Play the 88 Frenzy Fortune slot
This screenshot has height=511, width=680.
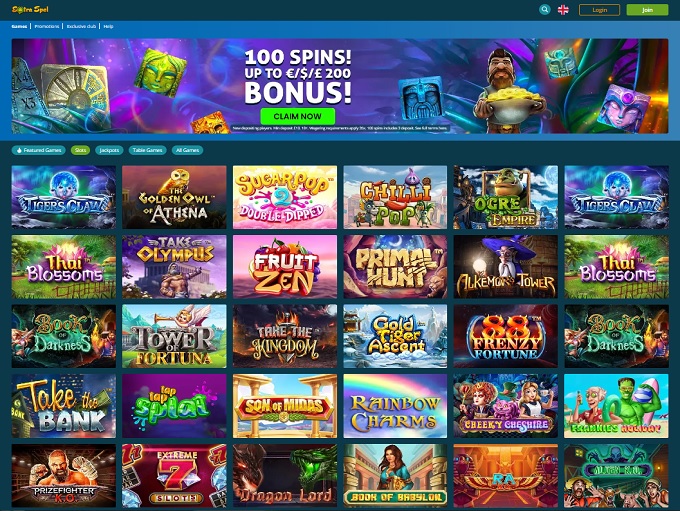pos(506,336)
